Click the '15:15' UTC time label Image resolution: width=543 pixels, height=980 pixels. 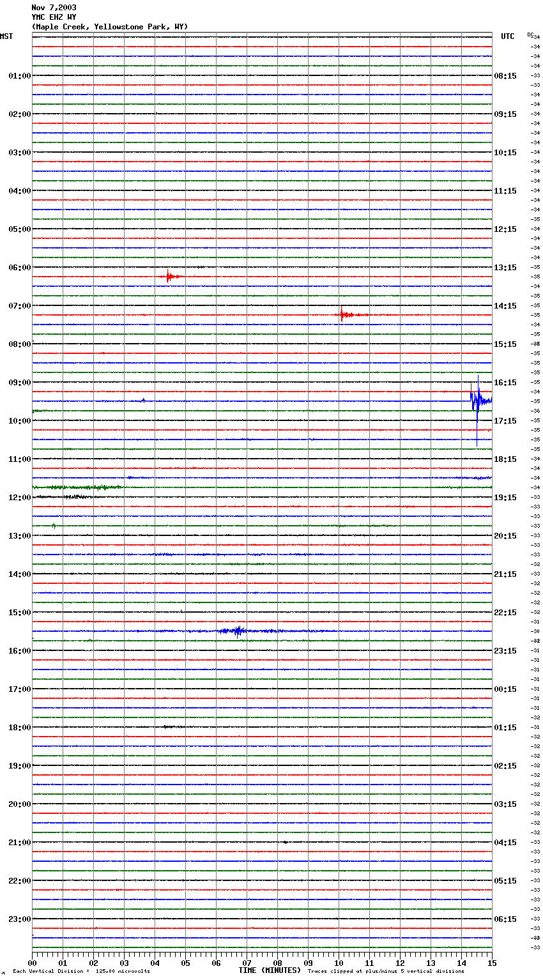click(x=505, y=344)
